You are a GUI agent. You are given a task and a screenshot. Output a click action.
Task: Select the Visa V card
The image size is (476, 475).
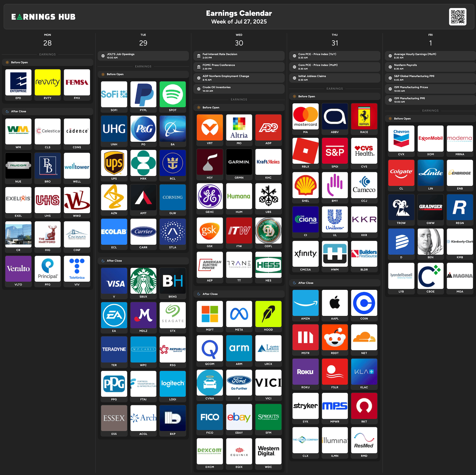pos(114,283)
